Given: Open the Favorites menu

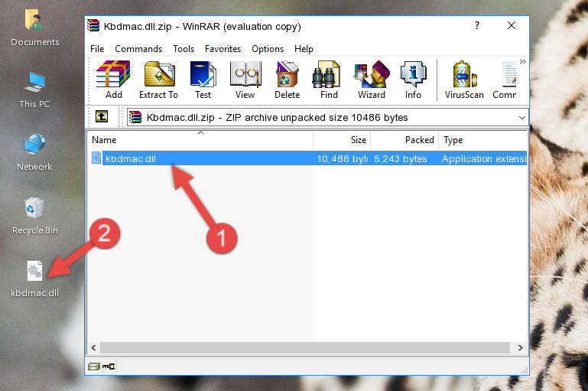Looking at the screenshot, I should (223, 49).
